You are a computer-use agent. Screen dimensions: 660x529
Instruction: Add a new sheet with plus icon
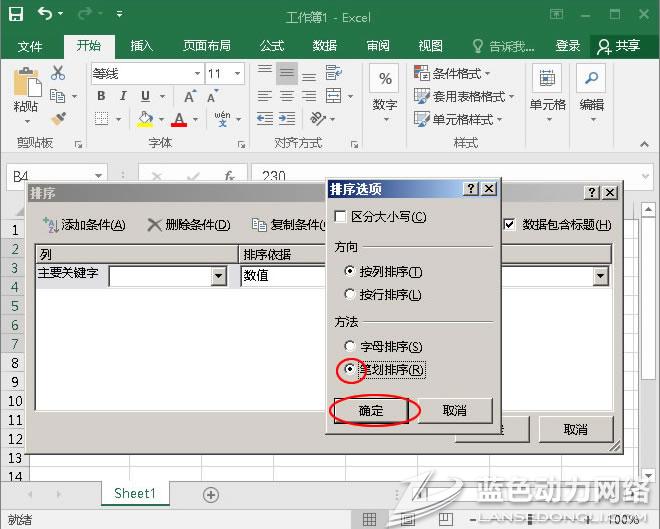(211, 494)
